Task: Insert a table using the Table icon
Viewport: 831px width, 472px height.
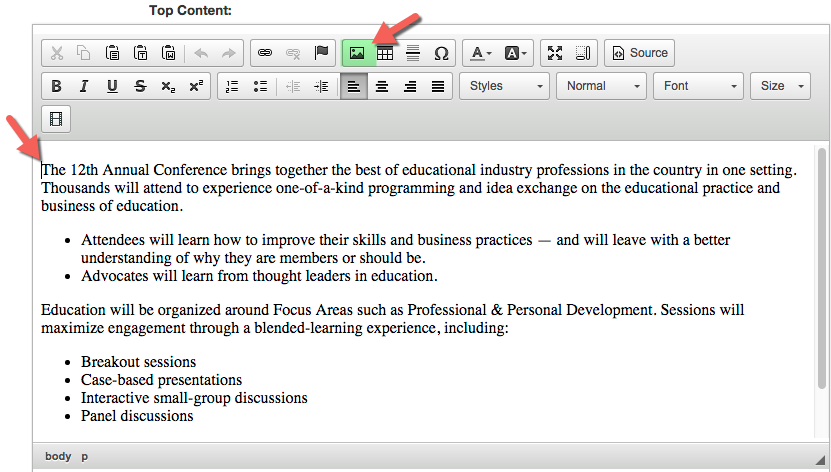Action: [384, 53]
